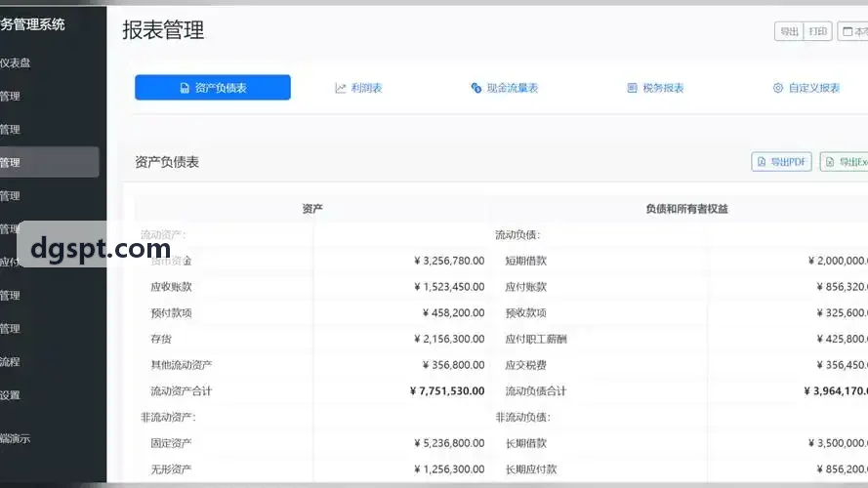Click the calendar icon in top-right period button
868x488 pixels.
(x=847, y=31)
